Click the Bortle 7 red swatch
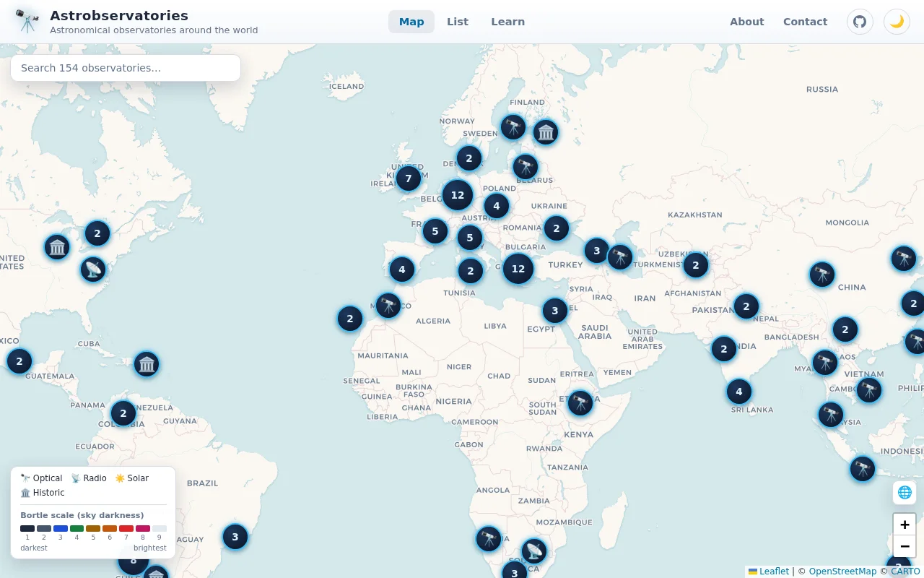Image resolution: width=924 pixels, height=578 pixels. [126, 528]
